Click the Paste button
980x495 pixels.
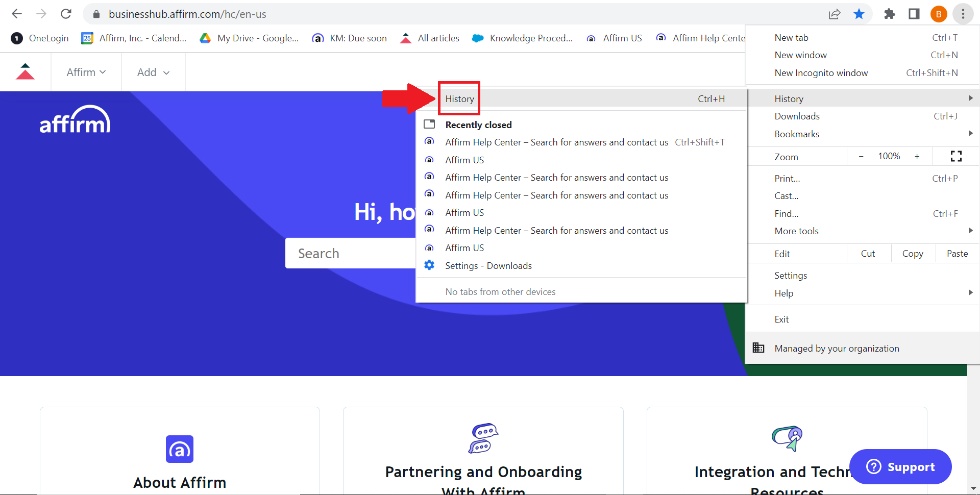pos(958,254)
